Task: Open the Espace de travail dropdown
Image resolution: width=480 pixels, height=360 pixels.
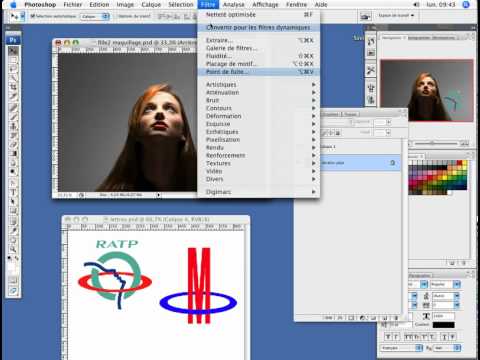Action: (396, 15)
